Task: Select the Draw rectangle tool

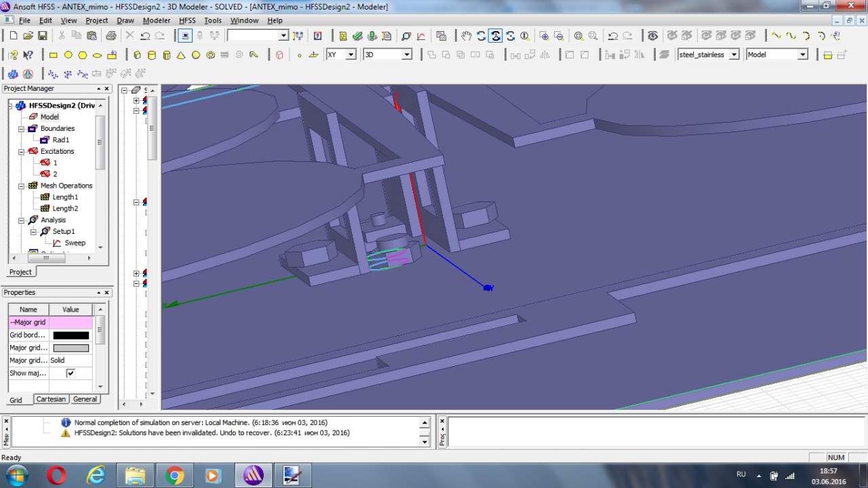Action: pyautogui.click(x=53, y=55)
